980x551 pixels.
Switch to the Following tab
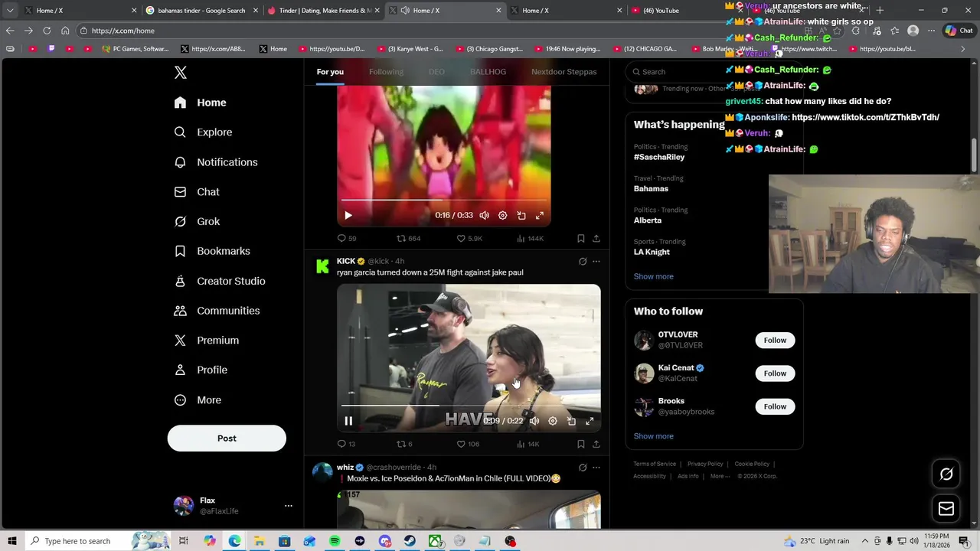[386, 72]
